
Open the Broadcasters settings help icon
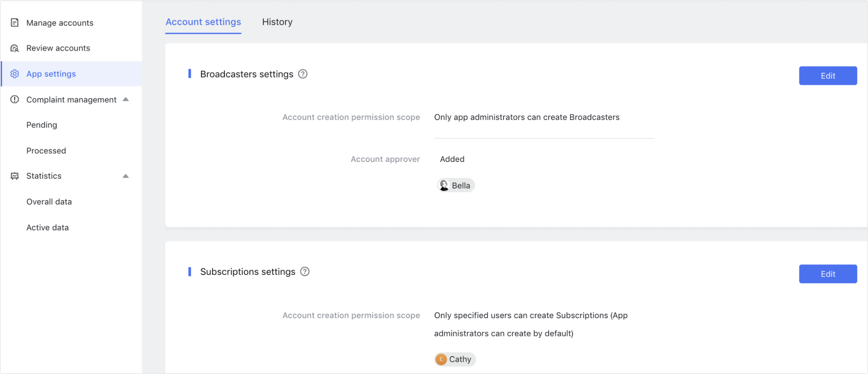tap(303, 74)
